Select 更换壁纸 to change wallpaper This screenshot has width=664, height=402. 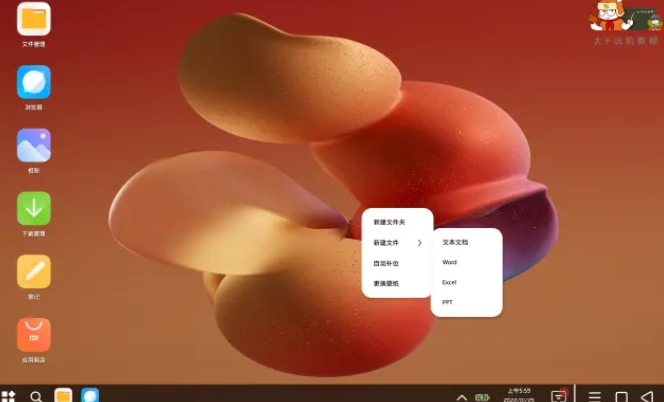click(386, 284)
